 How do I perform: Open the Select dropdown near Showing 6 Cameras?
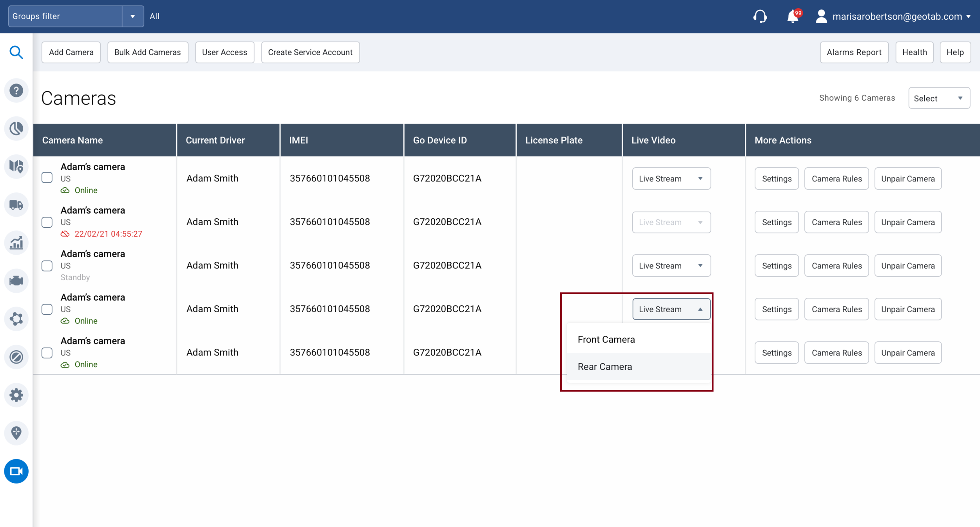click(939, 98)
